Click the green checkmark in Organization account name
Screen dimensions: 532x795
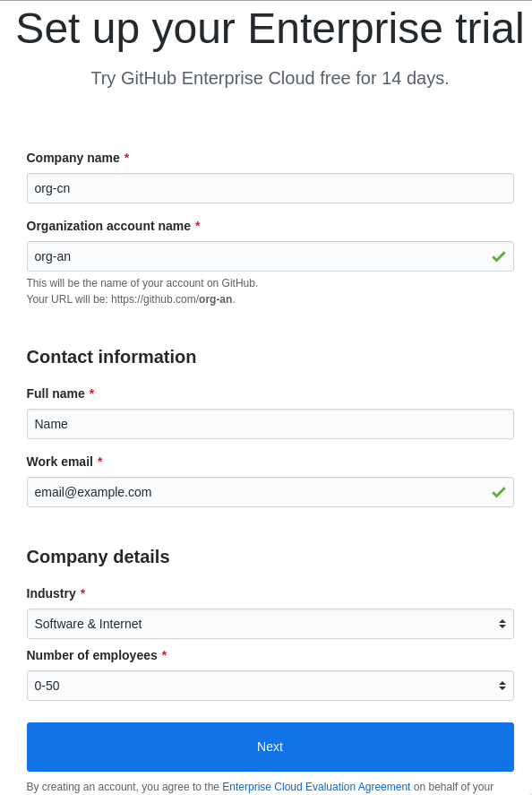499,256
